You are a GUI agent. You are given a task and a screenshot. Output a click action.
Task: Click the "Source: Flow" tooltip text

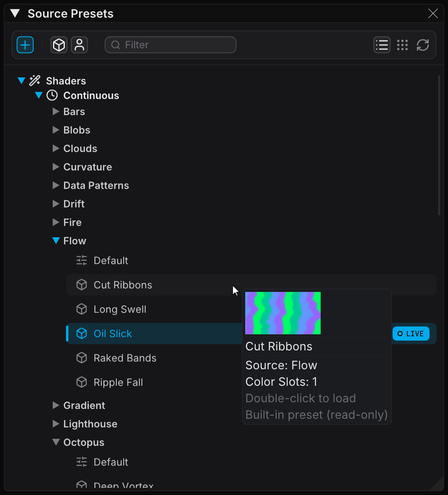(281, 365)
